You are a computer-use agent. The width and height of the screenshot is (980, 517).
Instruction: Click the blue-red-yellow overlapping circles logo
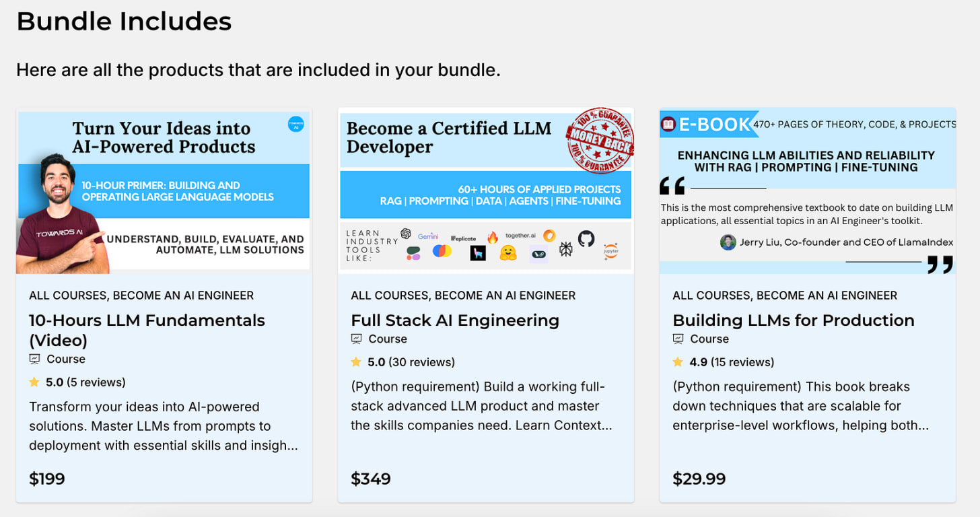coord(442,251)
